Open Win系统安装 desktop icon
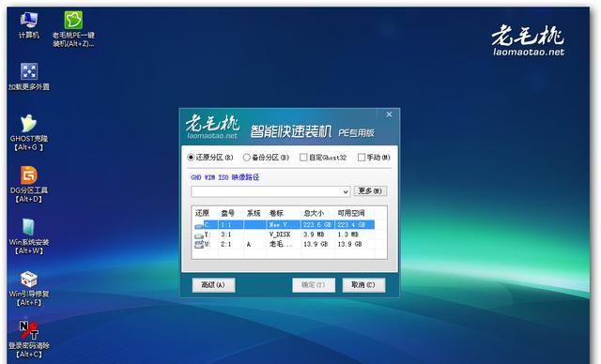This screenshot has width=601, height=364. pos(29,236)
